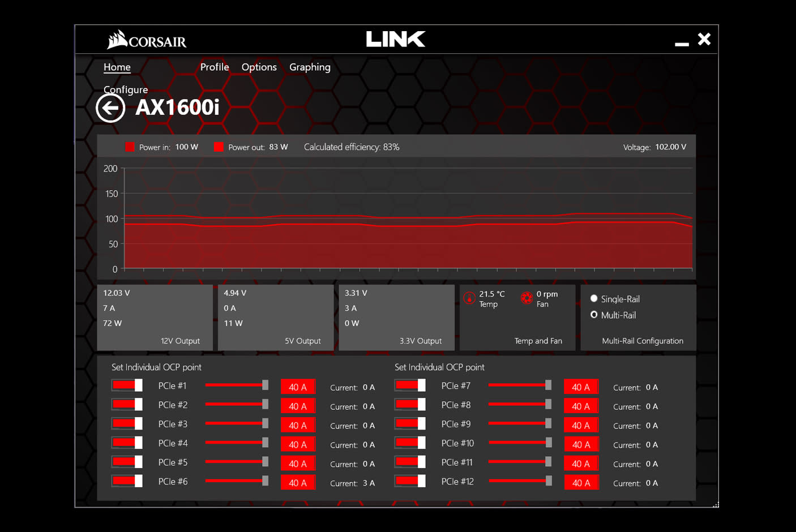This screenshot has height=532, width=796.
Task: Disable the PCIe #6 OCP switch
Action: point(127,482)
